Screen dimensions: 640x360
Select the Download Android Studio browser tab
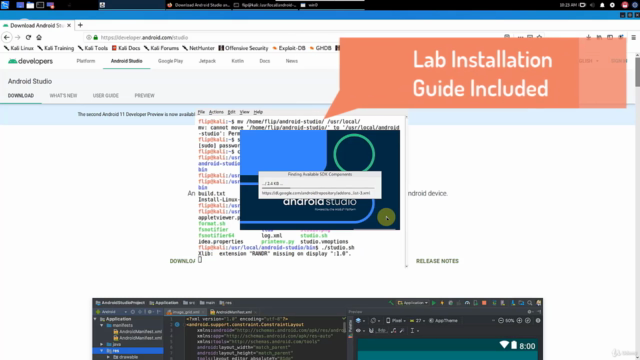(37, 25)
